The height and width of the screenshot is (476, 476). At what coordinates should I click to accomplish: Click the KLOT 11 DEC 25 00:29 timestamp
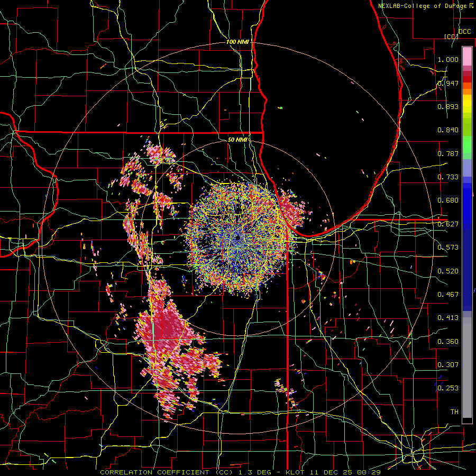333,472
